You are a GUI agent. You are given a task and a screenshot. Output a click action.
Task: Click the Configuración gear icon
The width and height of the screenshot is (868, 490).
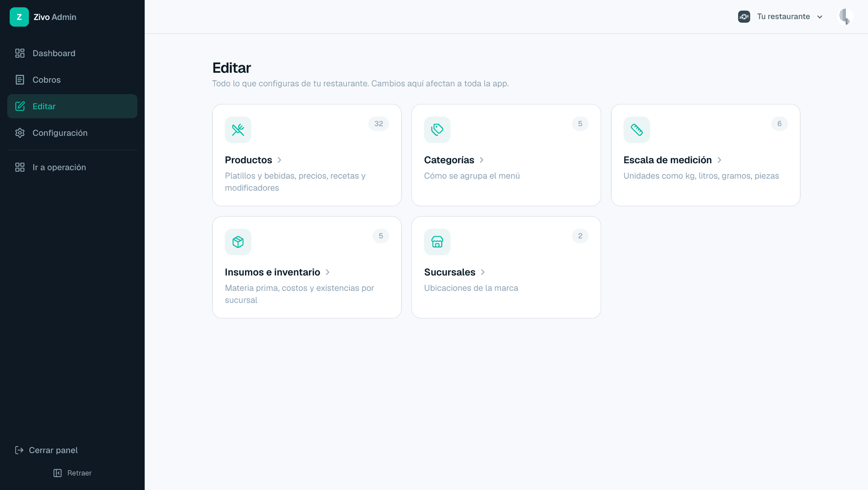click(20, 133)
